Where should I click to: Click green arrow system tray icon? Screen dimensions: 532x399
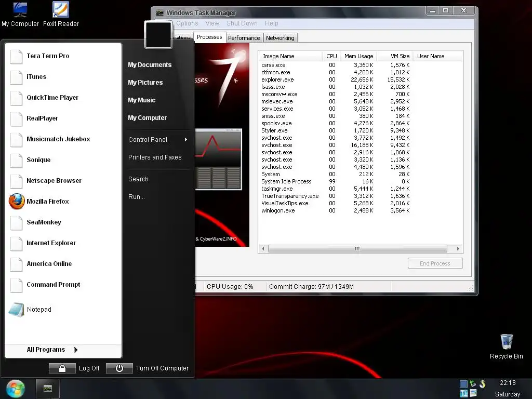tap(473, 384)
